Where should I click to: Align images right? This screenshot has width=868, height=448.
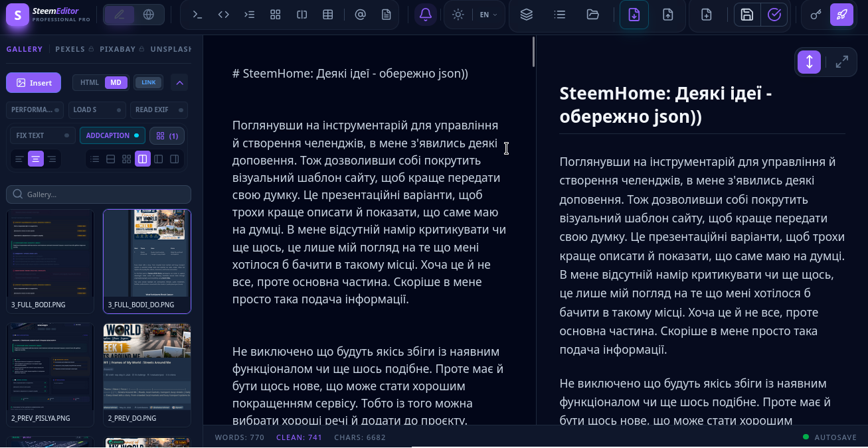pyautogui.click(x=52, y=159)
